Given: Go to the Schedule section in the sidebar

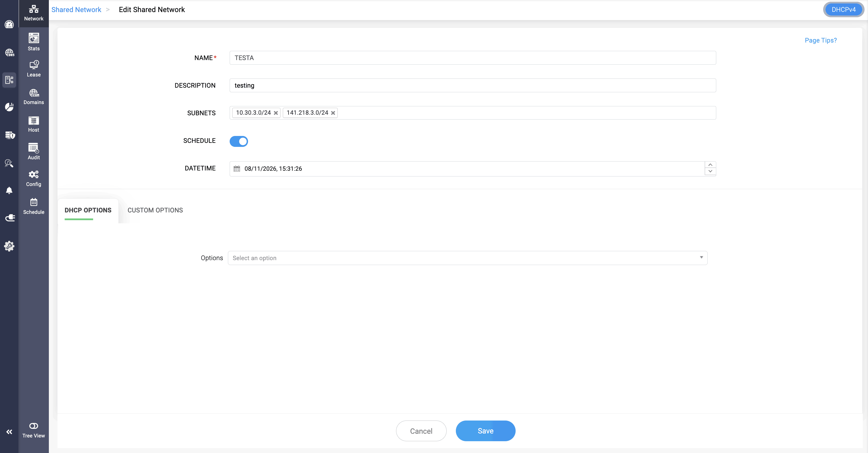Looking at the screenshot, I should pos(34,206).
